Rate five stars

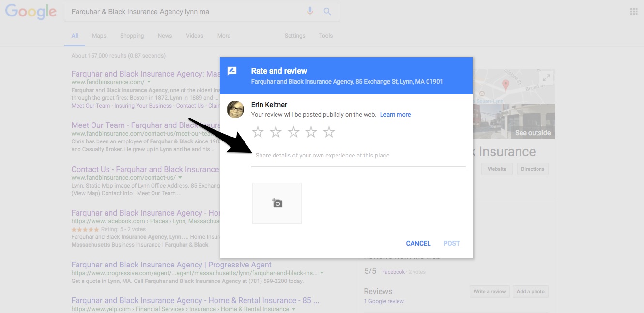pyautogui.click(x=329, y=132)
